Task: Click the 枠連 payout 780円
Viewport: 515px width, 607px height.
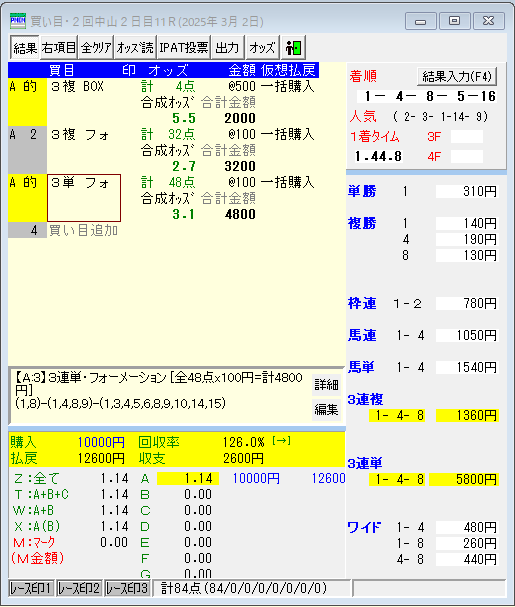Action: (467, 303)
